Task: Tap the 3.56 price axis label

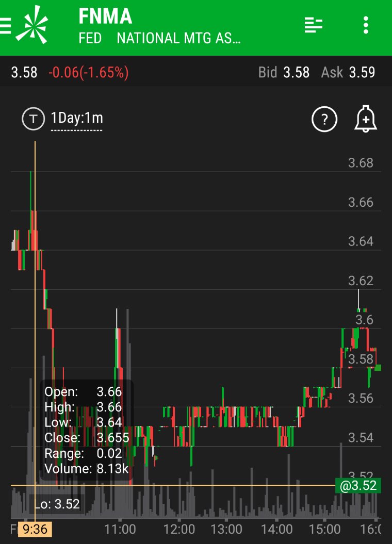Action: (361, 398)
